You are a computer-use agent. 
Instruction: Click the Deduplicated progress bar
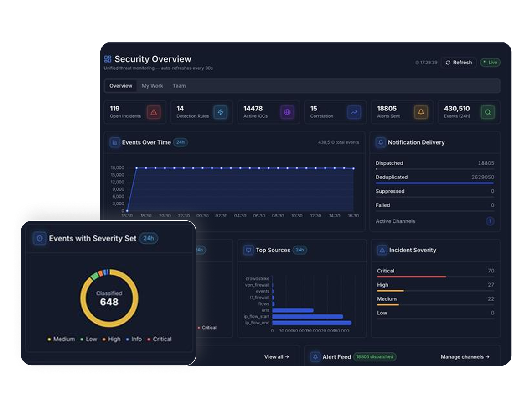point(434,183)
